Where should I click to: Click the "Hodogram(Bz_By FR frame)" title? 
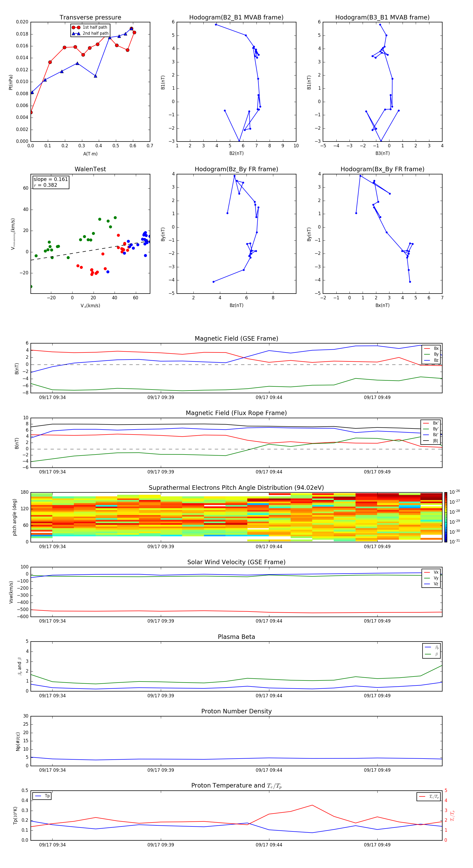click(236, 169)
